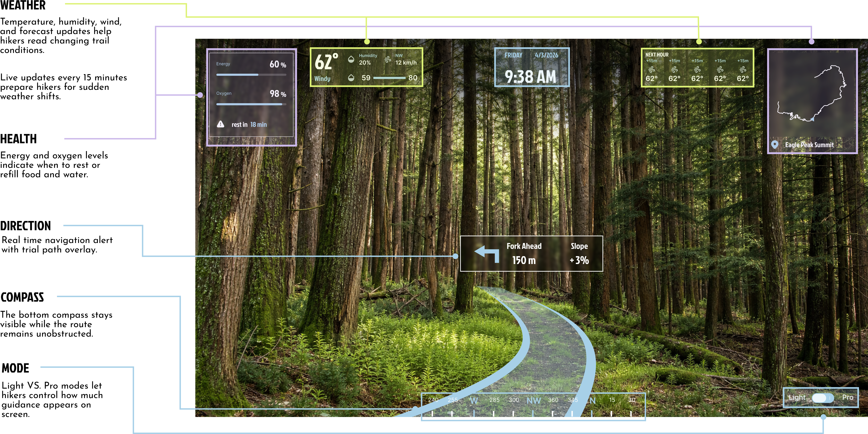
Task: Click the 150 m fork distance
Action: 524,260
